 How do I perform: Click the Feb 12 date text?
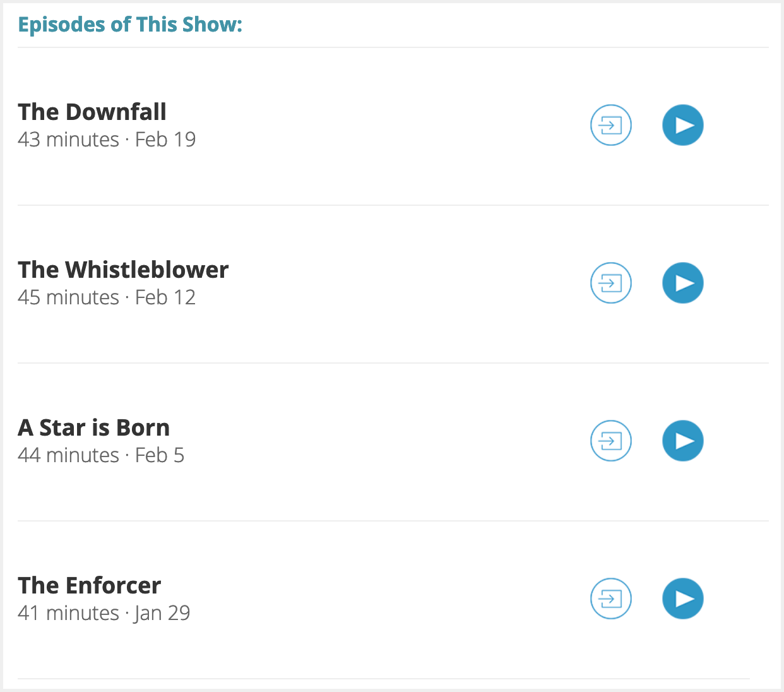coord(165,297)
